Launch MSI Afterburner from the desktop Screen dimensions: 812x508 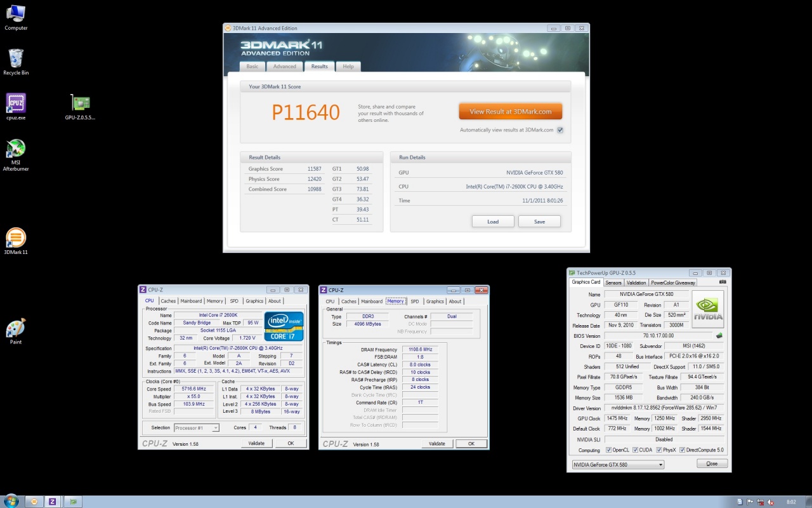click(x=16, y=148)
